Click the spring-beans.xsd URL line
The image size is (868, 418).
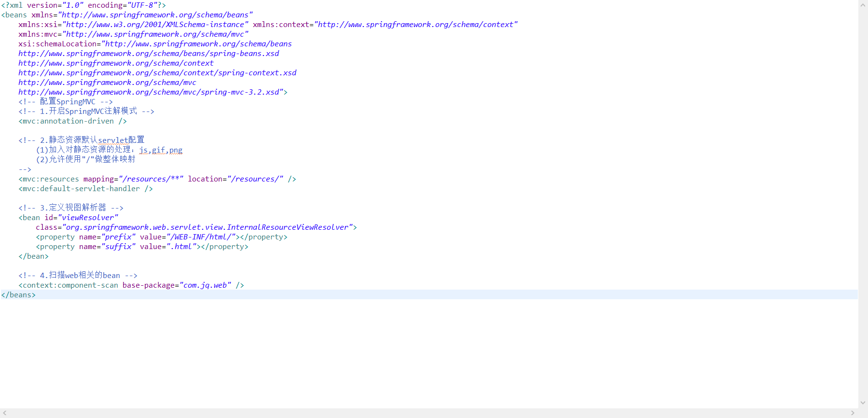pyautogui.click(x=149, y=54)
